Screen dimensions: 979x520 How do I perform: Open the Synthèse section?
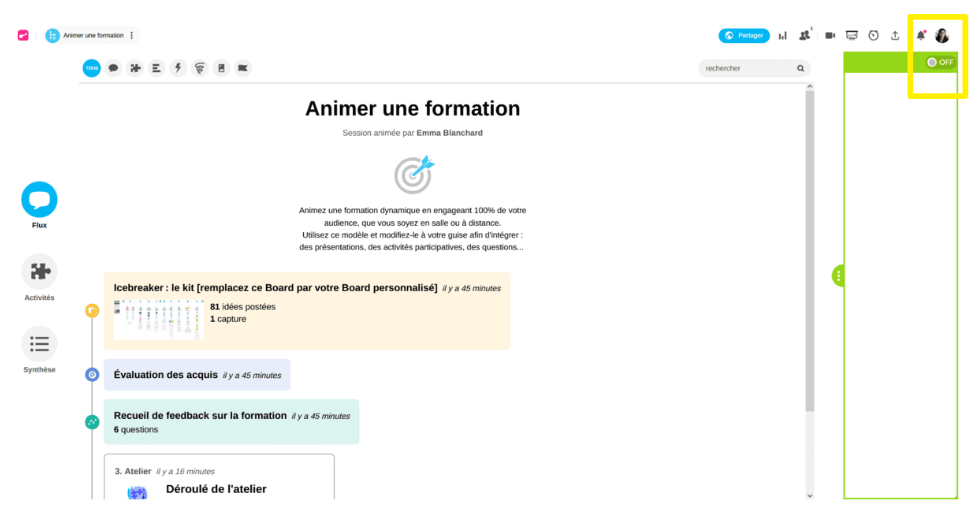point(39,344)
